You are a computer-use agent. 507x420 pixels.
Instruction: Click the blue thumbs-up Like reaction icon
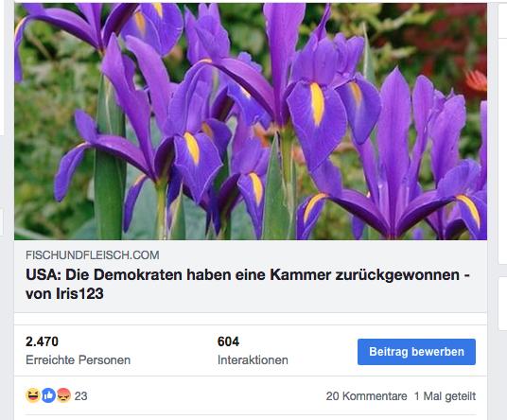click(48, 395)
